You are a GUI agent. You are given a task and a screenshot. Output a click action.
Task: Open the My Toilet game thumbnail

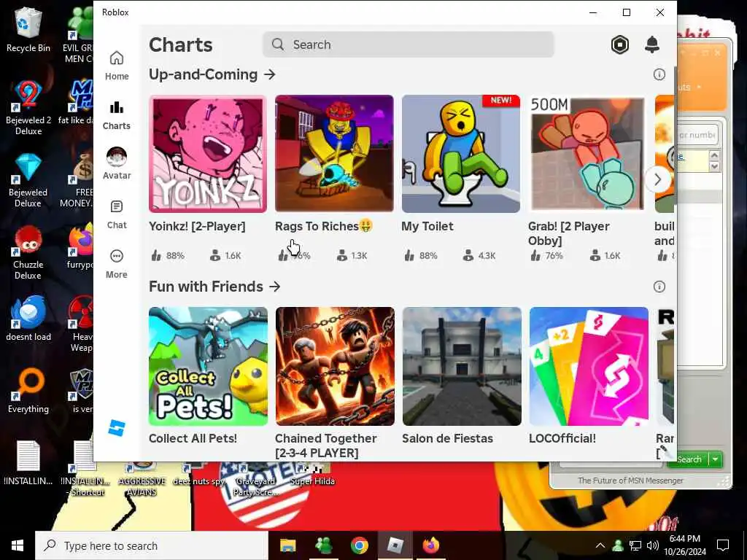(x=461, y=154)
